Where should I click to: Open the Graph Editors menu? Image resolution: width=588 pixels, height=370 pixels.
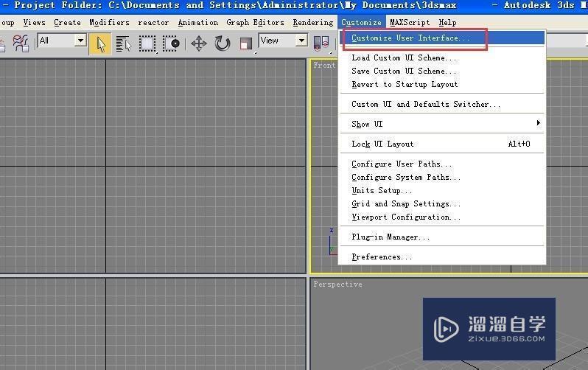pyautogui.click(x=256, y=23)
